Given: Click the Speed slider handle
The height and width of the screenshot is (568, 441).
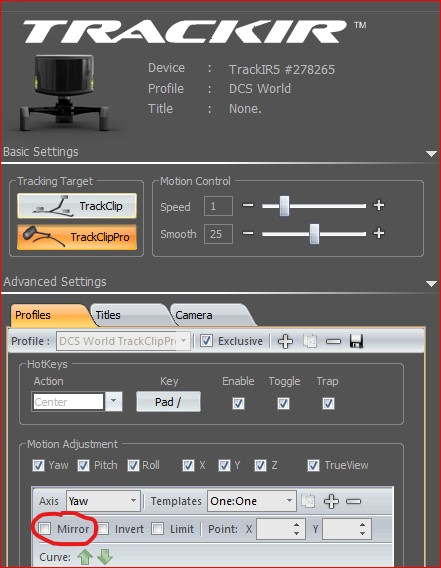Looking at the screenshot, I should (x=284, y=206).
